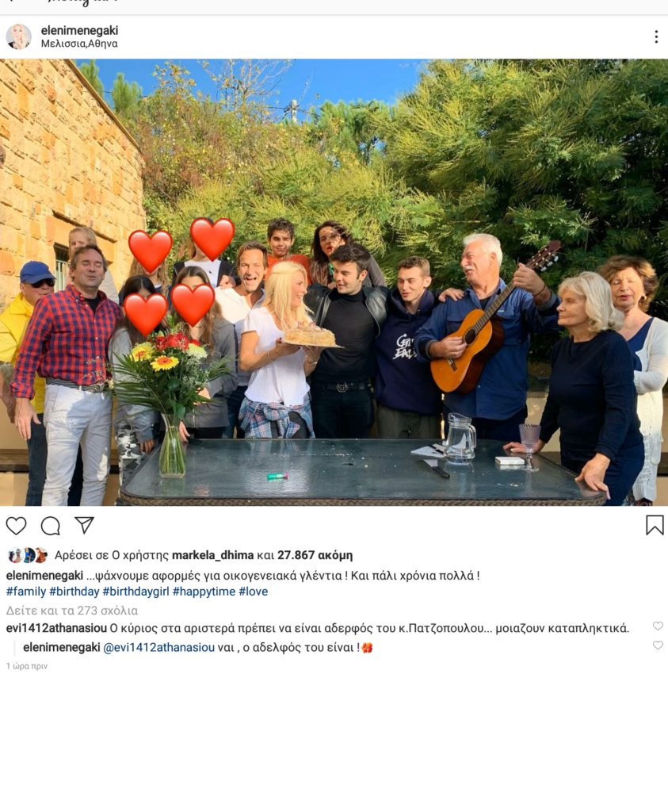
Task: Open the #love hashtag
Action: tap(253, 592)
